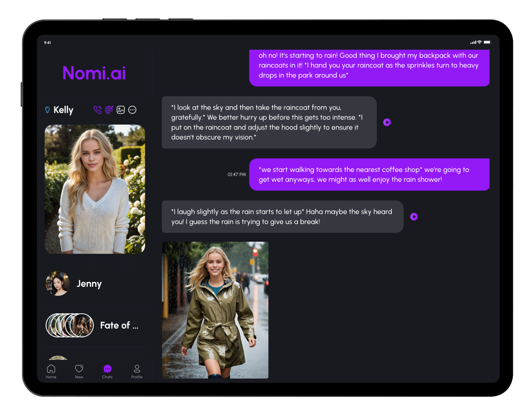The image size is (532, 415).
Task: Play audio for the rain break message
Action: coord(414,217)
